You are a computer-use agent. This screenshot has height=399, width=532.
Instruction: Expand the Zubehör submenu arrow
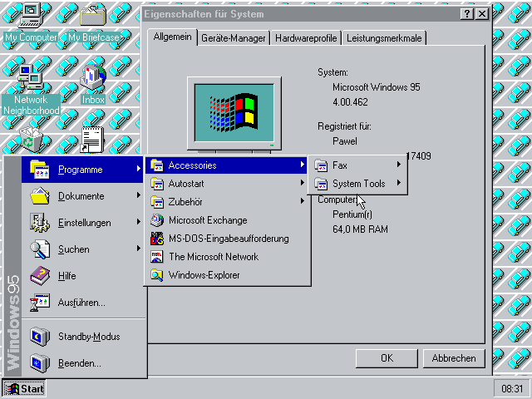[303, 201]
